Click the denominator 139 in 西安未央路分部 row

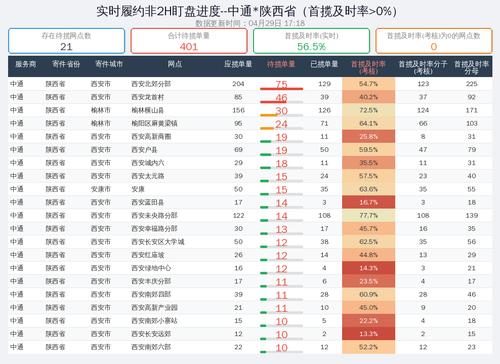(471, 216)
